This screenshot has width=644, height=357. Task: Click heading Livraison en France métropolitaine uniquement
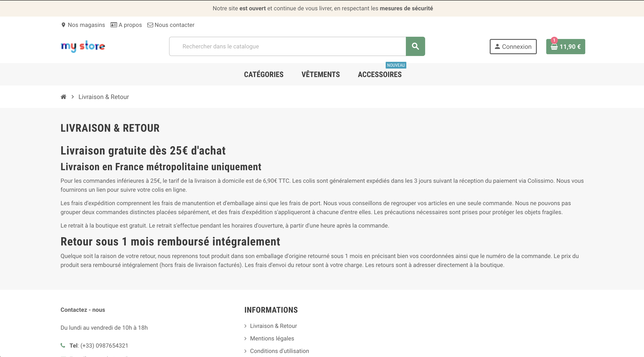(x=161, y=167)
